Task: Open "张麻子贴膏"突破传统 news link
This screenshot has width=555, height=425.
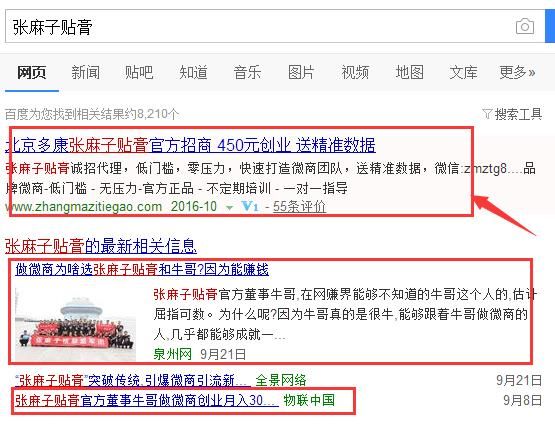Action: [133, 380]
